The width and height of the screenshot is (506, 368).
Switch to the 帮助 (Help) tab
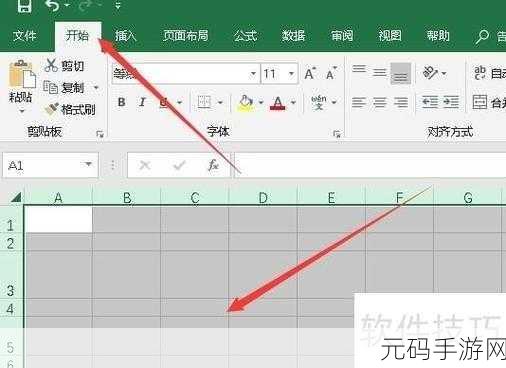pyautogui.click(x=438, y=35)
